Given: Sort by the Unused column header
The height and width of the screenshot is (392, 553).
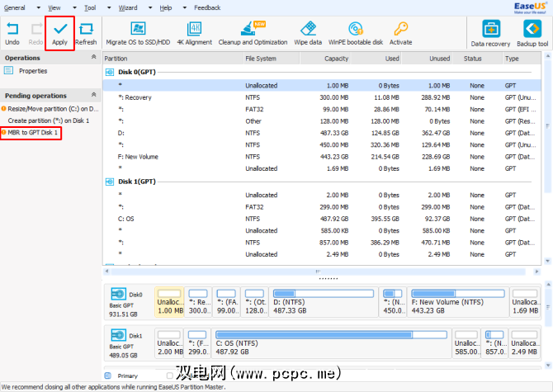Looking at the screenshot, I should click(427, 59).
